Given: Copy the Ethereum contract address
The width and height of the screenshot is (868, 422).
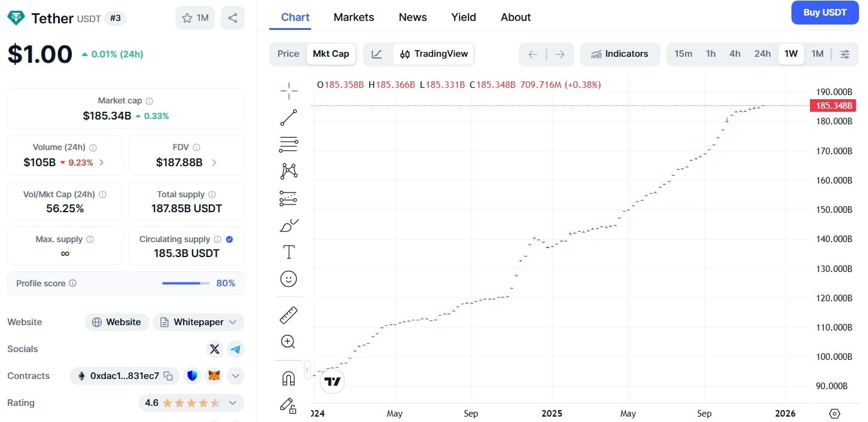Looking at the screenshot, I should click(169, 376).
